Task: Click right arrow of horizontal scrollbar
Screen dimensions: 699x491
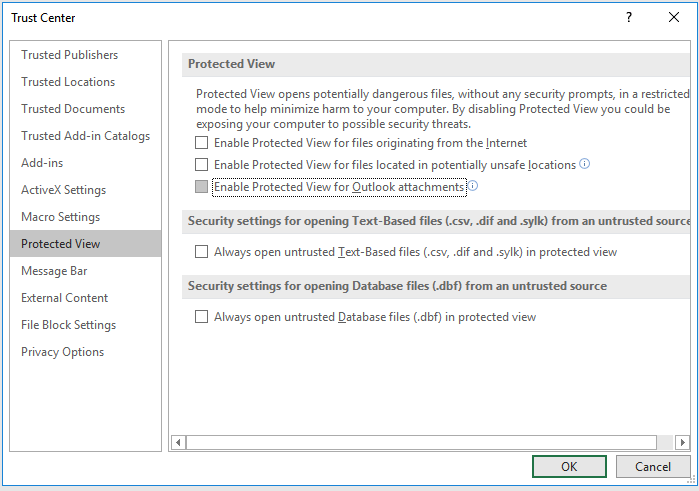Action: [x=682, y=442]
